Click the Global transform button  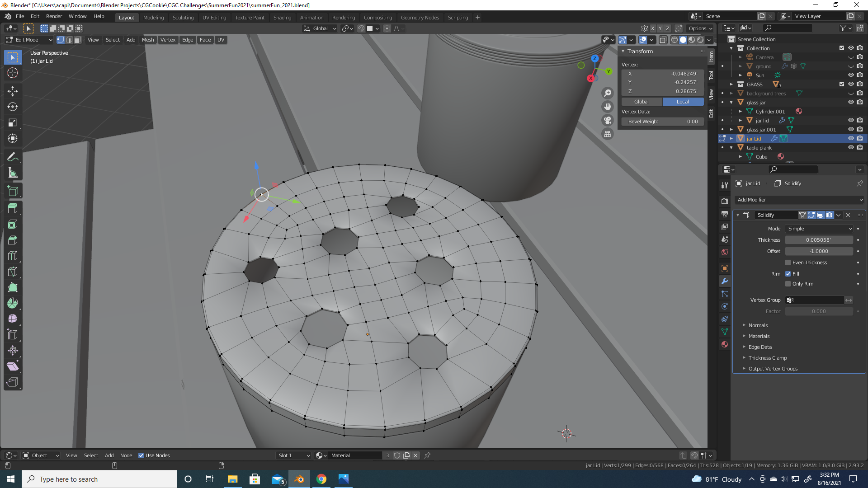coord(641,102)
